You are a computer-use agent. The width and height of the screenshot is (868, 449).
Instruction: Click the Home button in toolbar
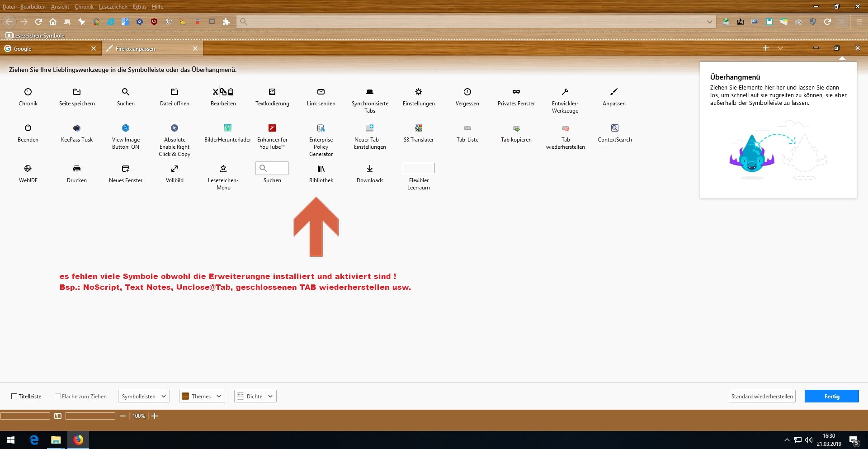(x=53, y=22)
